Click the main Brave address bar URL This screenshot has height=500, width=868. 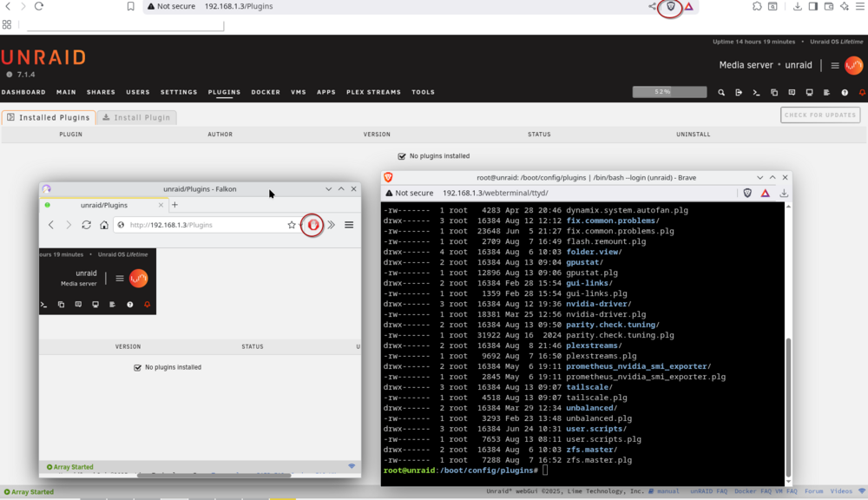coord(239,7)
